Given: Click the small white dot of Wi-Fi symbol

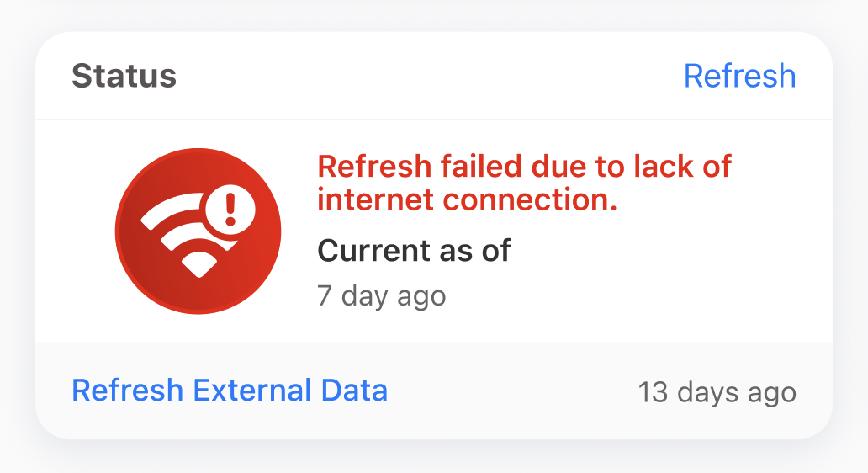Looking at the screenshot, I should (x=198, y=267).
